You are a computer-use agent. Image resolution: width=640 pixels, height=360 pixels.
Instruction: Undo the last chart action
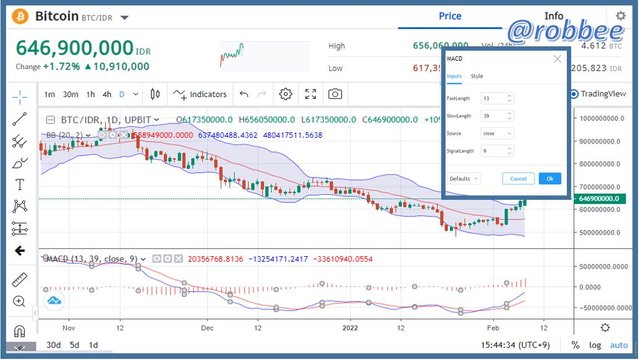pyautogui.click(x=244, y=94)
